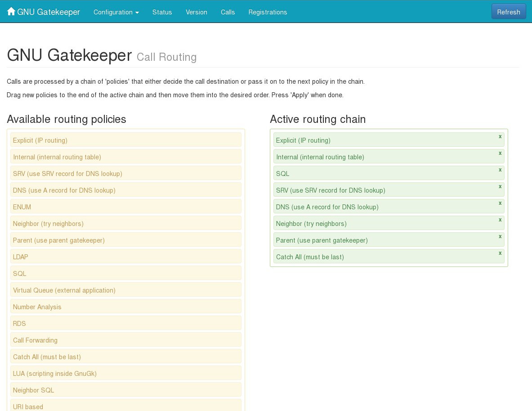The height and width of the screenshot is (411, 532).
Task: Select Internal routing table in active chain
Action: (x=389, y=157)
